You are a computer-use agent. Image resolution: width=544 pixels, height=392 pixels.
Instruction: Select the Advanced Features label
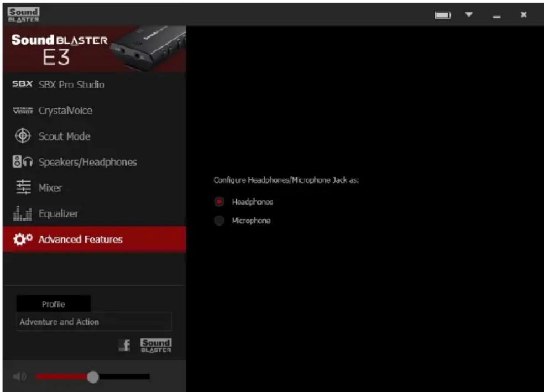tap(81, 239)
